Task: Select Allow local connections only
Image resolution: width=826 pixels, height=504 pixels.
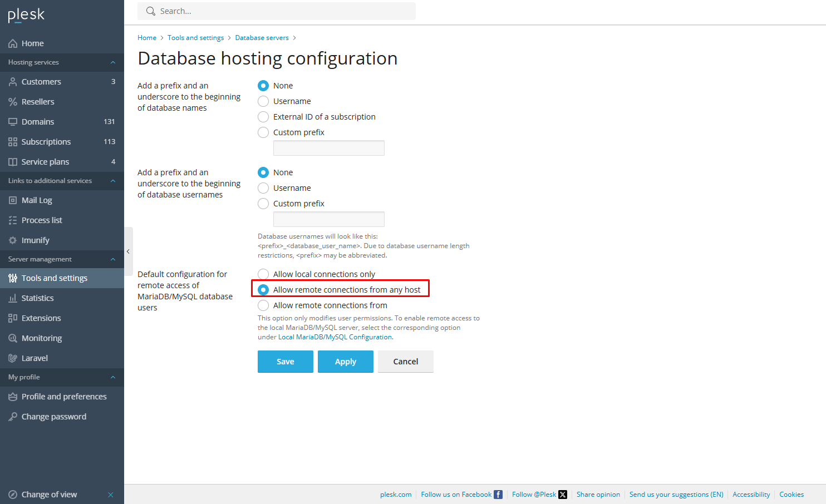Action: [263, 274]
